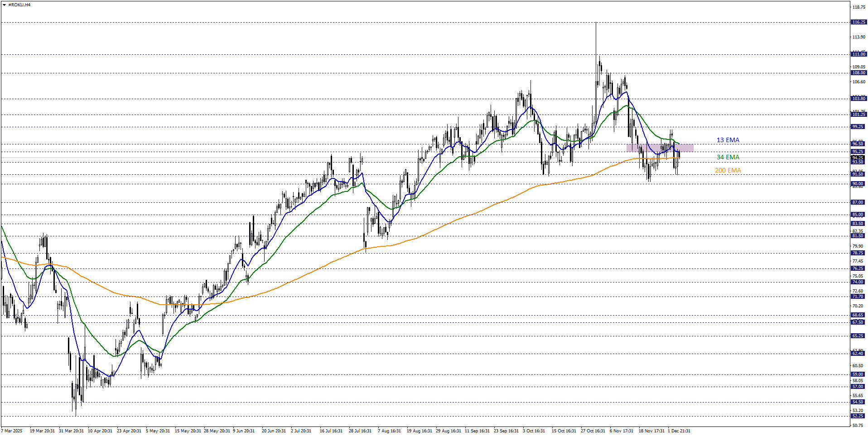Click the 87.00 price level tag
Image resolution: width=868 pixels, height=436 pixels.
858,202
